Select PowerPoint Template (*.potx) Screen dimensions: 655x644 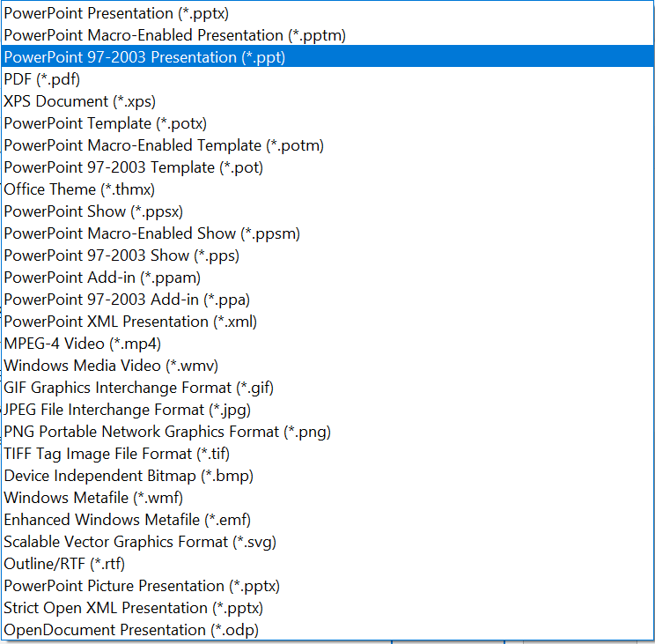click(x=327, y=122)
